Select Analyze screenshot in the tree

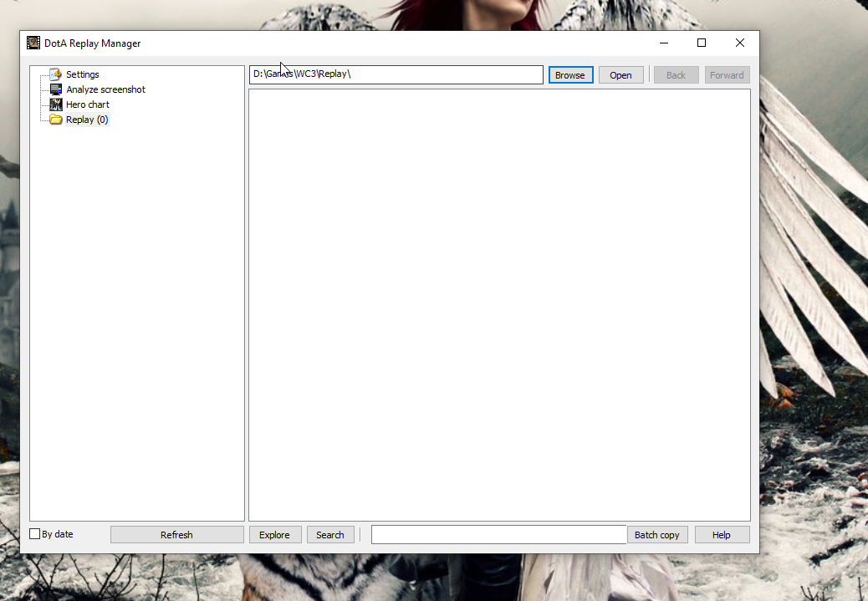click(105, 89)
